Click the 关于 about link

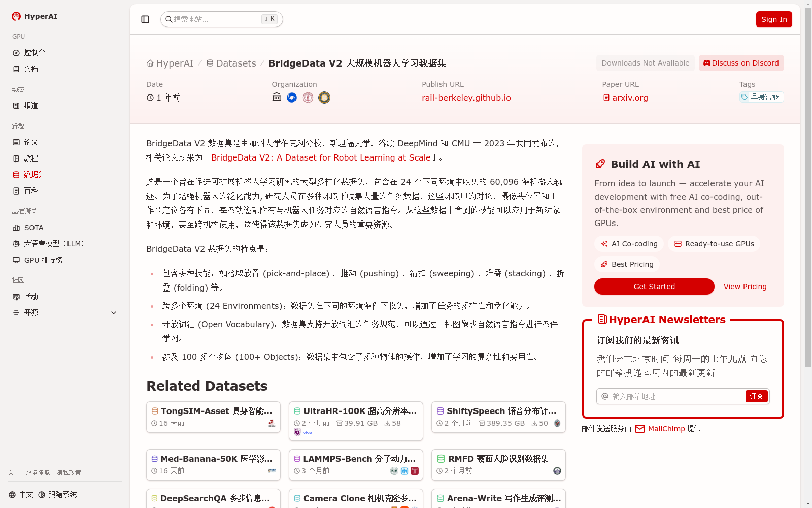(14, 473)
